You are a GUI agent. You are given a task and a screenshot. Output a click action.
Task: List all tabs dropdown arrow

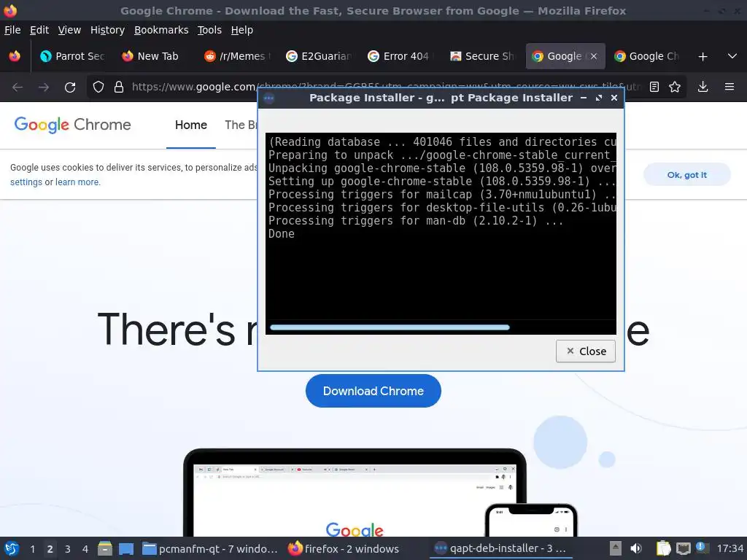732,56
